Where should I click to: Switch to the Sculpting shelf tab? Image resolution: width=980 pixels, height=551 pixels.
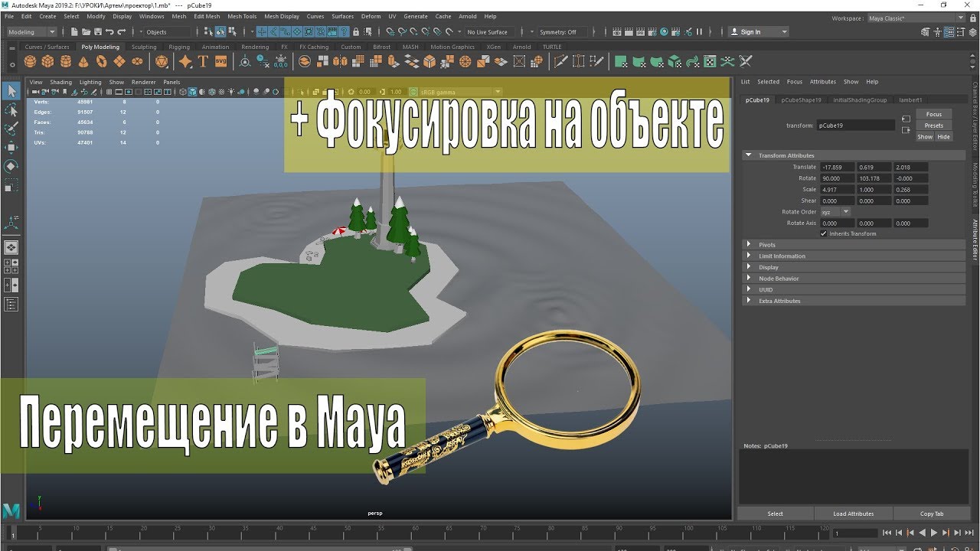tap(144, 47)
